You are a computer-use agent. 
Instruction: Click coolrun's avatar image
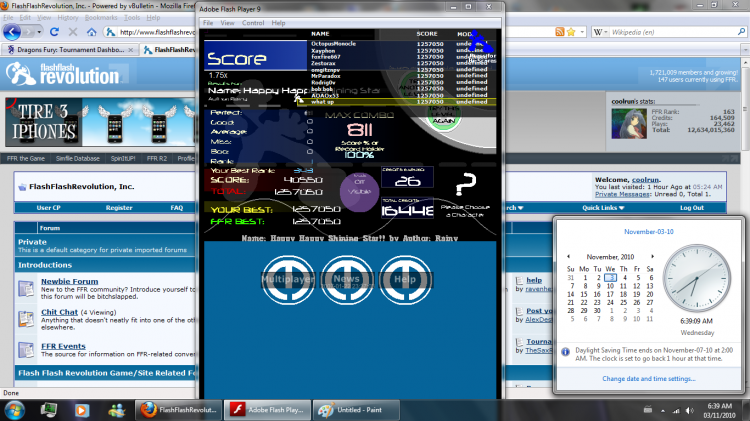point(629,123)
